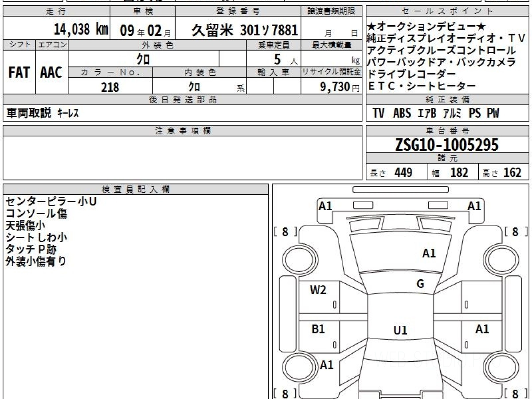This screenshot has width=532, height=399.
Task: Select the 天張傷小 note
Action: pyautogui.click(x=26, y=225)
